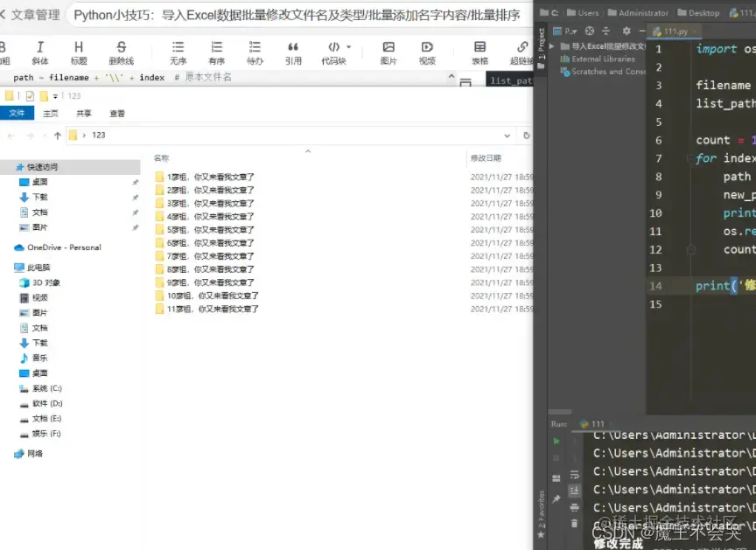Insert a hyperlink with 超链接 icon
This screenshot has height=550, width=756.
[x=521, y=52]
